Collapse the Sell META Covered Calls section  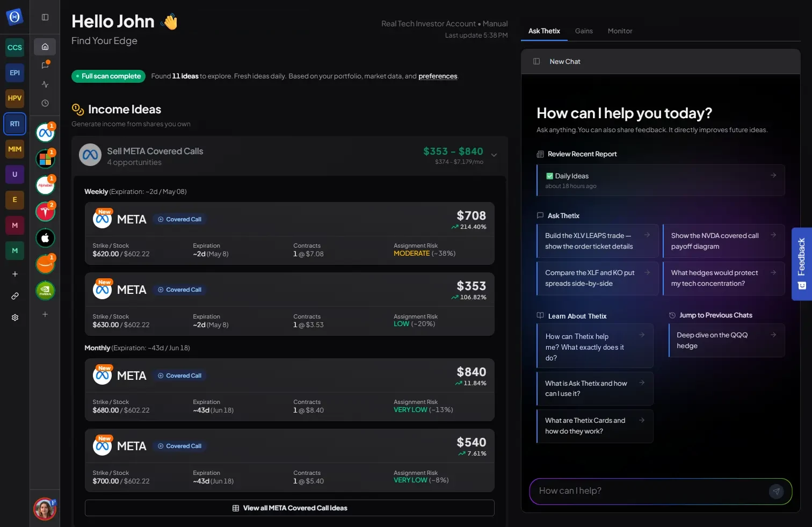[494, 155]
